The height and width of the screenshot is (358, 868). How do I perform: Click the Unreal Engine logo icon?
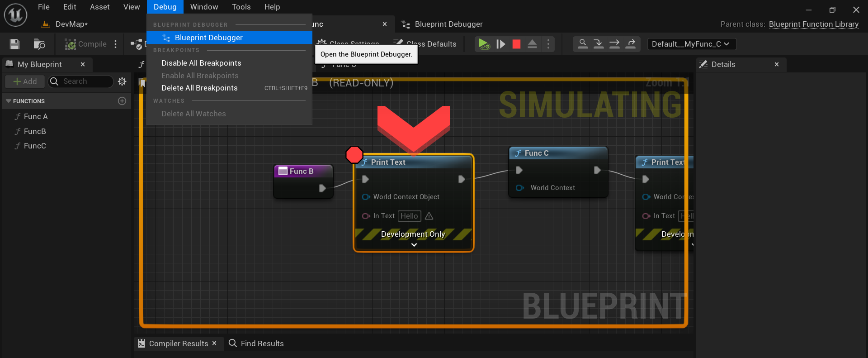coord(15,15)
